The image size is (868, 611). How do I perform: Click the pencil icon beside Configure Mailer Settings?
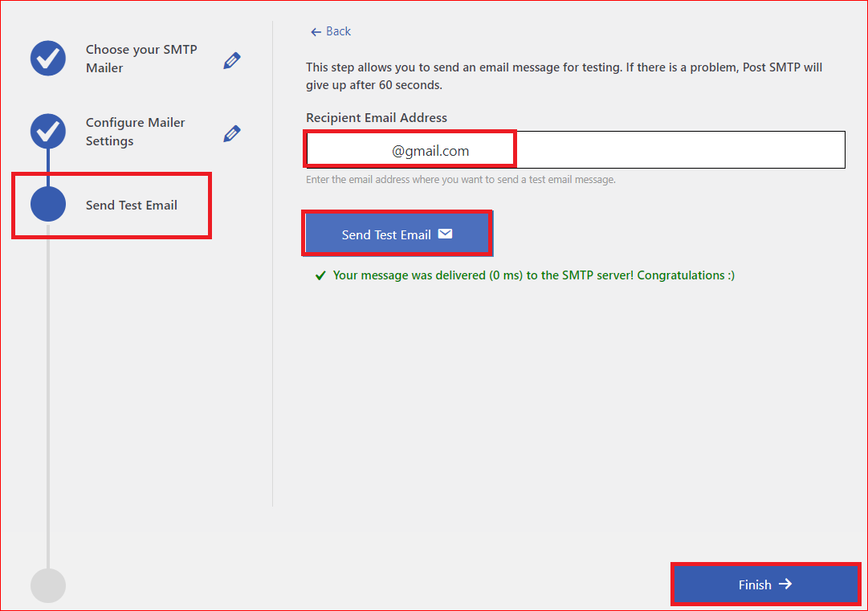coord(232,133)
